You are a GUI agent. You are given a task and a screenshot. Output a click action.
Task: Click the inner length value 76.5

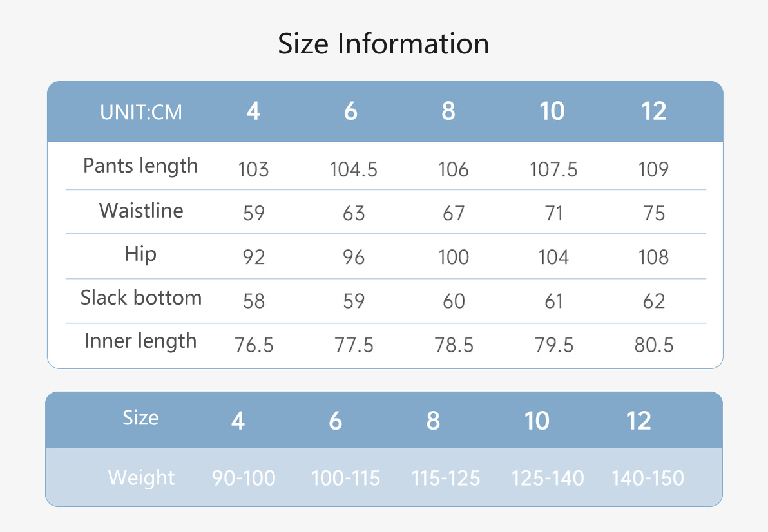click(254, 345)
